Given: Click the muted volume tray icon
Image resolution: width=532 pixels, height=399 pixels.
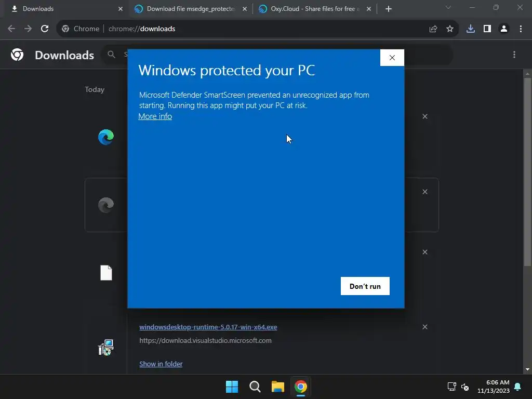Looking at the screenshot, I should point(465,387).
